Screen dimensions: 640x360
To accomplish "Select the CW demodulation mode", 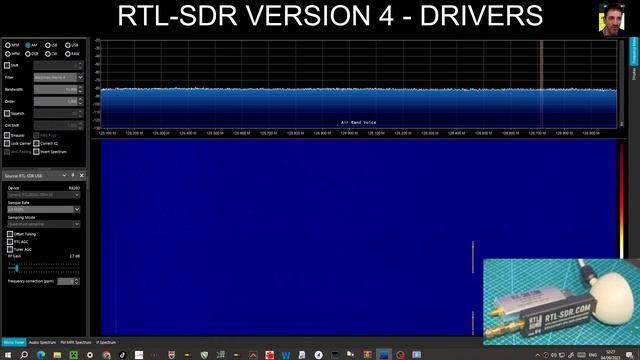I will point(48,53).
